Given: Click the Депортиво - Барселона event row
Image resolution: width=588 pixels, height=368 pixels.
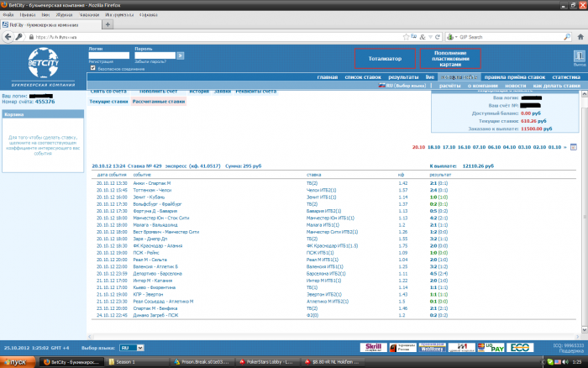Looking at the screenshot, I should click(x=333, y=273).
